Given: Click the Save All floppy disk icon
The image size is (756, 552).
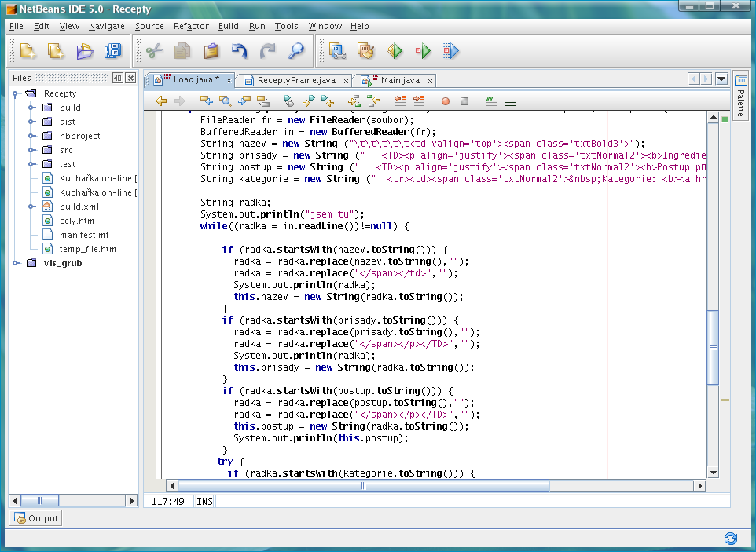Looking at the screenshot, I should tap(114, 52).
